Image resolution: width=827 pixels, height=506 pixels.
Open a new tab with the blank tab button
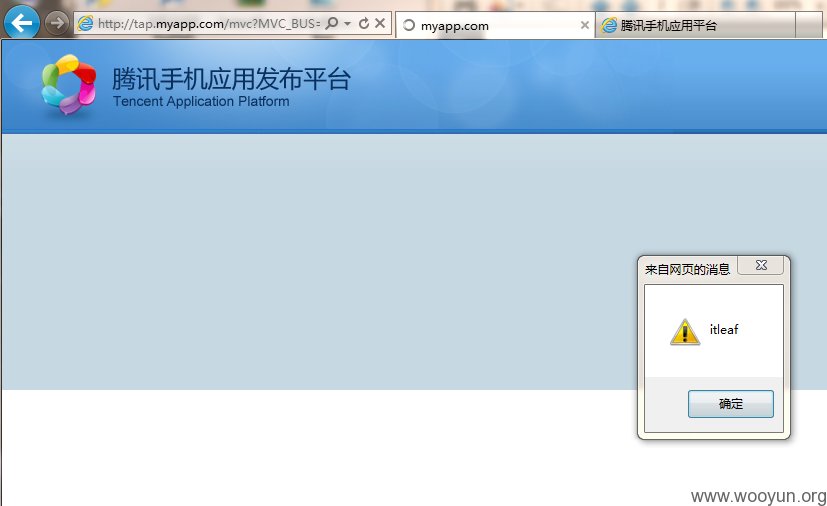pyautogui.click(x=809, y=25)
